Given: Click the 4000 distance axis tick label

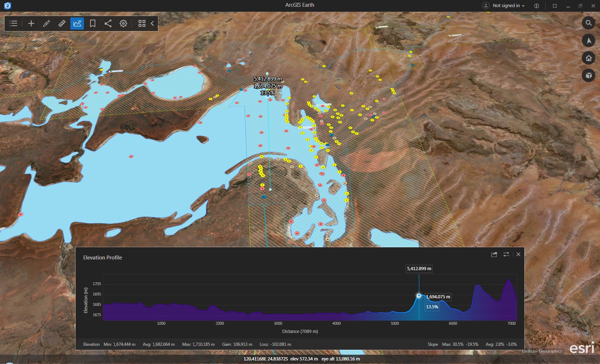Looking at the screenshot, I should tap(336, 323).
